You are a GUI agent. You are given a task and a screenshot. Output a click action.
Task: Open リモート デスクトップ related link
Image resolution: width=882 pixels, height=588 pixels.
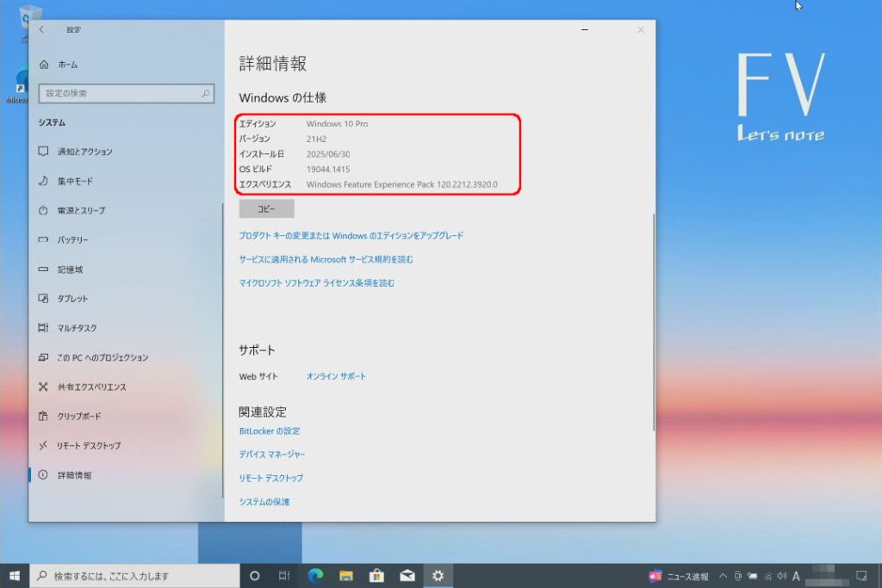click(270, 478)
